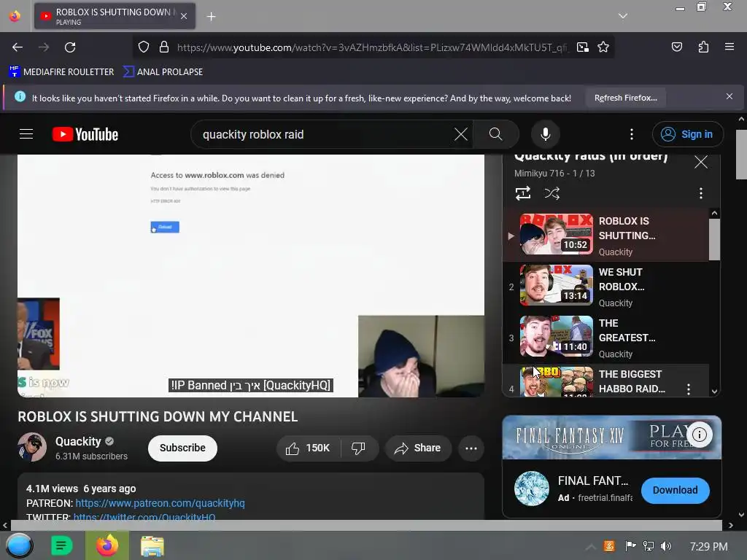Open Quackity channel avatar

(x=32, y=447)
